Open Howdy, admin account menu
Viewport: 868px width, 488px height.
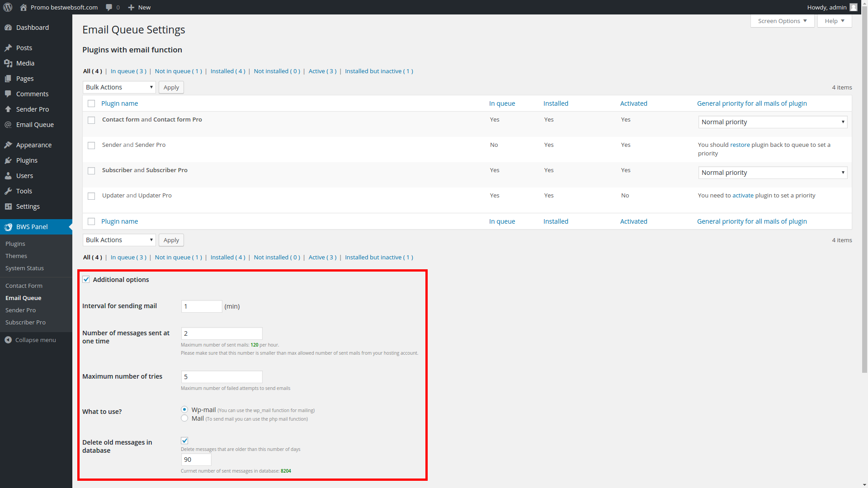coord(832,7)
